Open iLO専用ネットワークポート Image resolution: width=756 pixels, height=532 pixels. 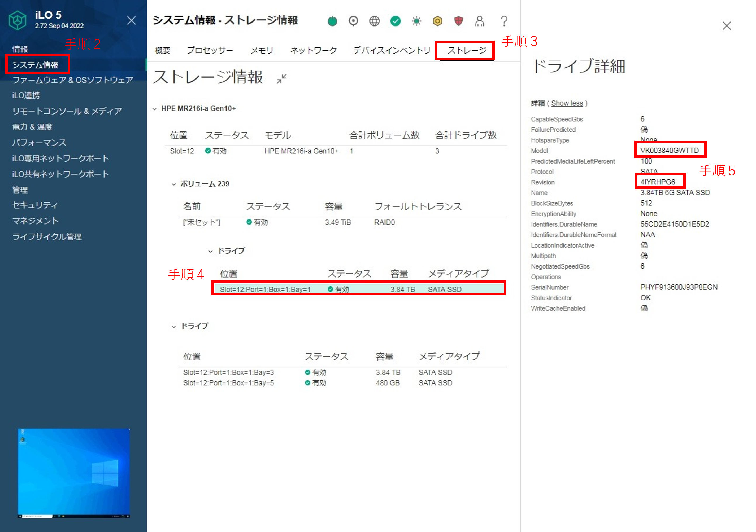[60, 158]
